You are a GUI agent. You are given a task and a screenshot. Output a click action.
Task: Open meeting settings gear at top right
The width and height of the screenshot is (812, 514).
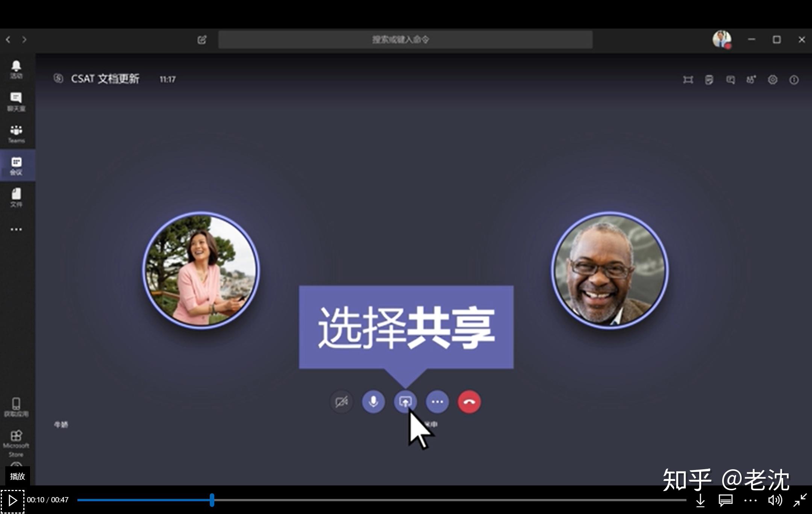[773, 79]
